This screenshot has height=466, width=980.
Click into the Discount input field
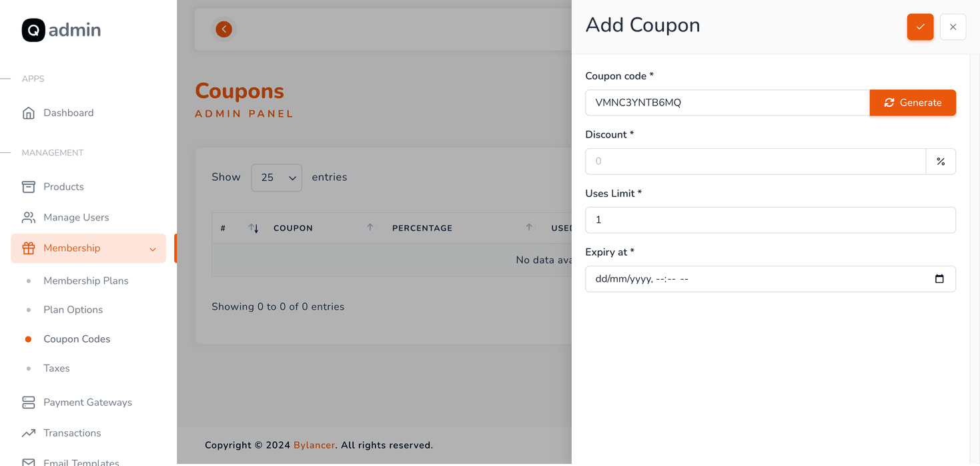pos(755,162)
